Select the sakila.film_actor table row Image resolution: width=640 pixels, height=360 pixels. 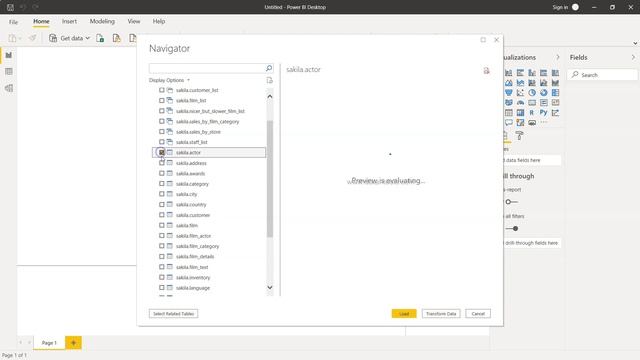pyautogui.click(x=209, y=236)
